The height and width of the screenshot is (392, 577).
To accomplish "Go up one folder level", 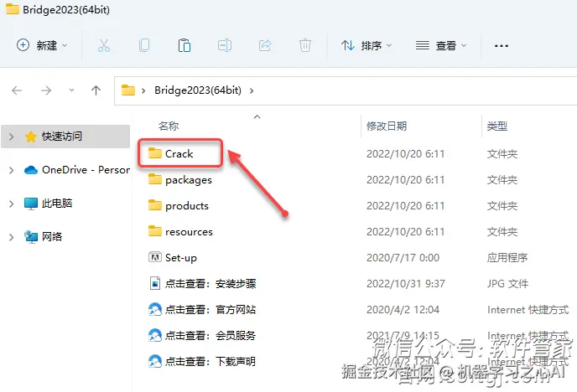I will click(96, 90).
